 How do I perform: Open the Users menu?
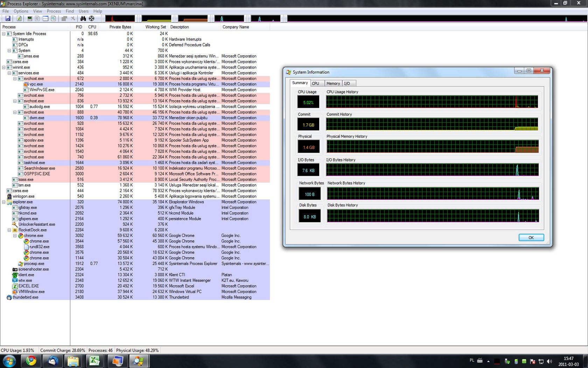tap(84, 11)
